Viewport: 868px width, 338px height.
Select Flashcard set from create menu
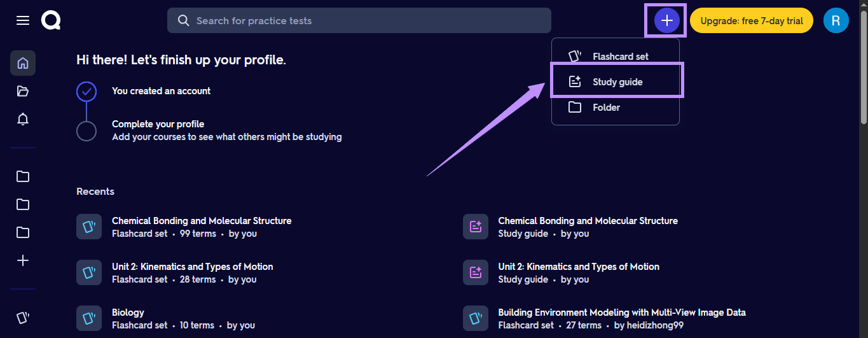click(616, 56)
